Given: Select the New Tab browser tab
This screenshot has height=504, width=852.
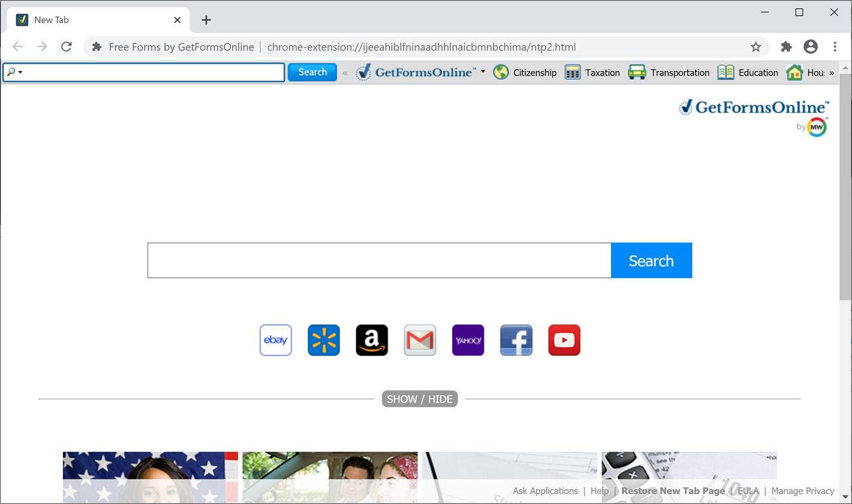Looking at the screenshot, I should pyautogui.click(x=98, y=20).
